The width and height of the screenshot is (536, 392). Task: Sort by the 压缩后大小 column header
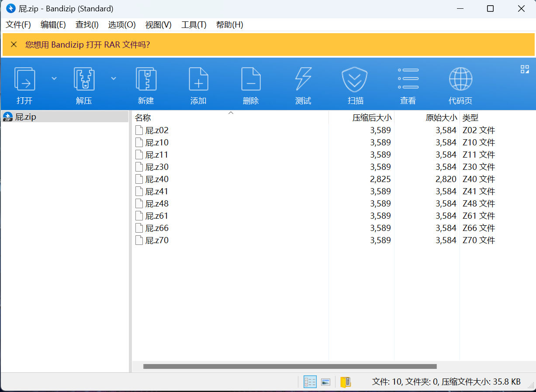pyautogui.click(x=372, y=118)
